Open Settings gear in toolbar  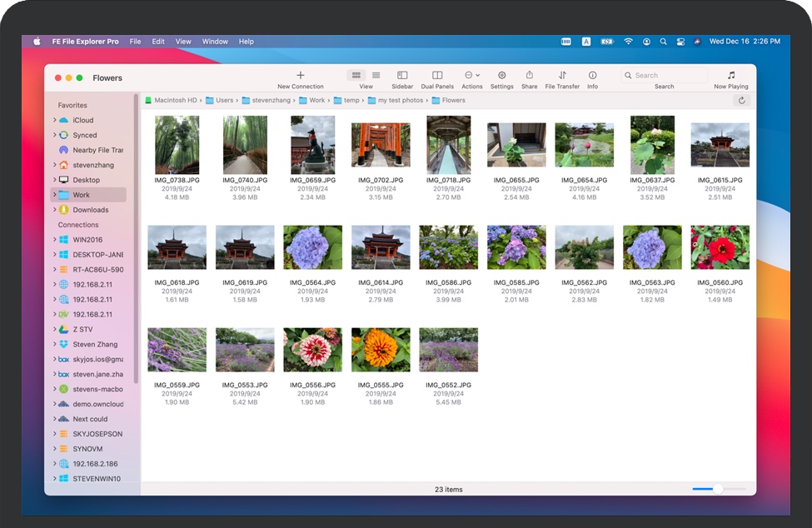(501, 76)
